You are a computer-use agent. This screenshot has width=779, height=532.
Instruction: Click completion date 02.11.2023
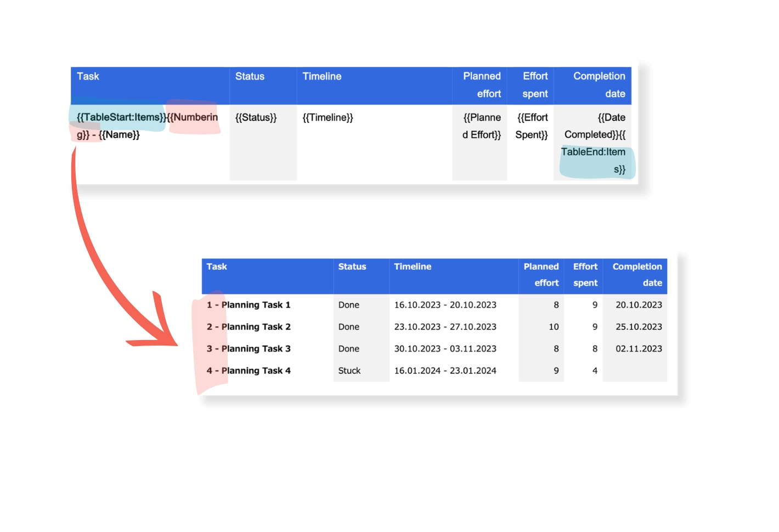pyautogui.click(x=639, y=349)
